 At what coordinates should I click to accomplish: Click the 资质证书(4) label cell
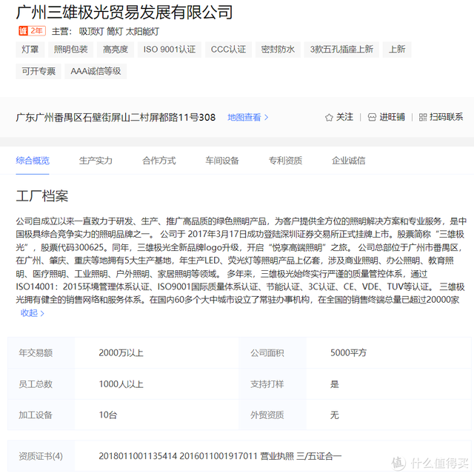41,456
